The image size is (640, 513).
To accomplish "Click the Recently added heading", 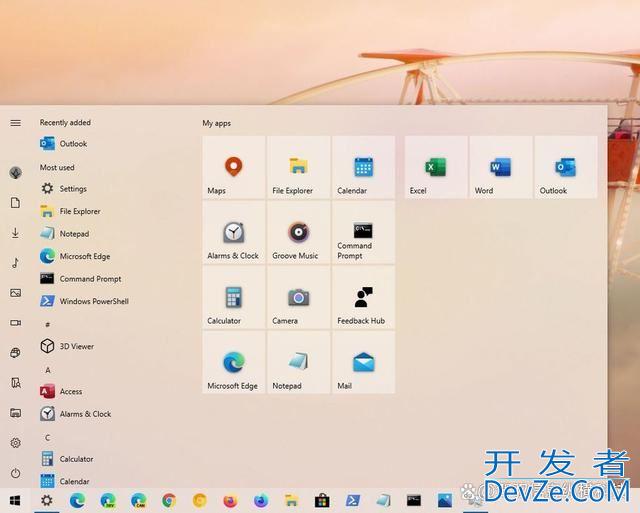I will [x=65, y=122].
